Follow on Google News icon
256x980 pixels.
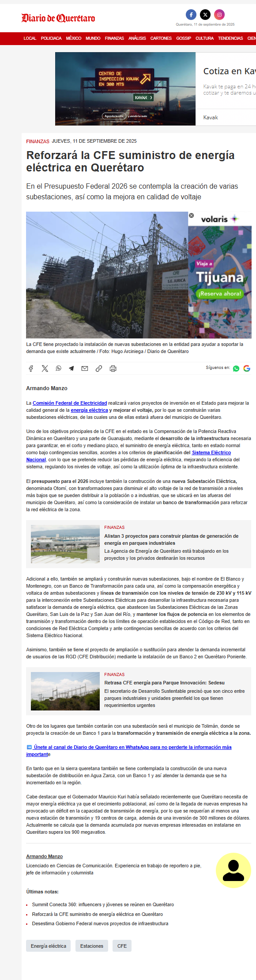pos(247,368)
